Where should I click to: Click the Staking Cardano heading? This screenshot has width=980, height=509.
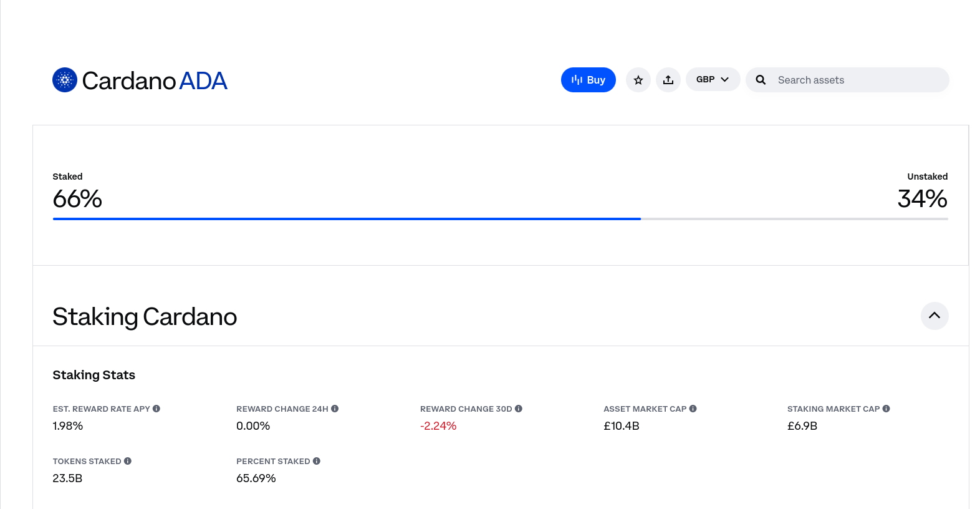pyautogui.click(x=145, y=317)
